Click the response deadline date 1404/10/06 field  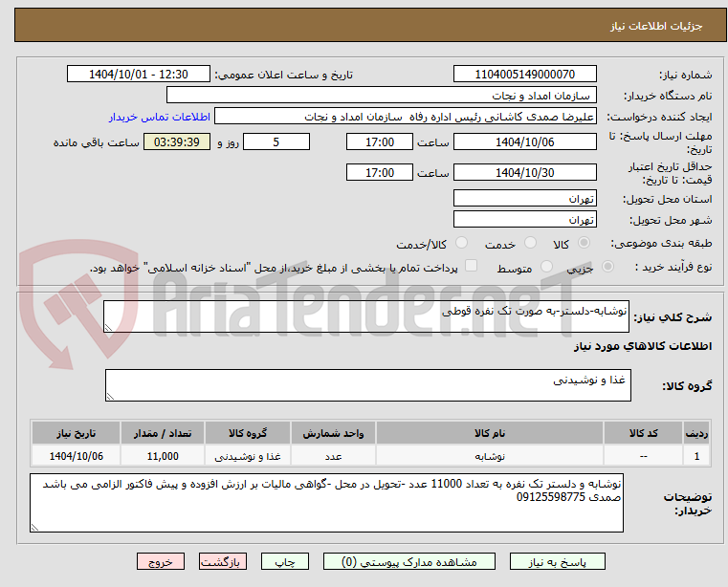(524, 142)
